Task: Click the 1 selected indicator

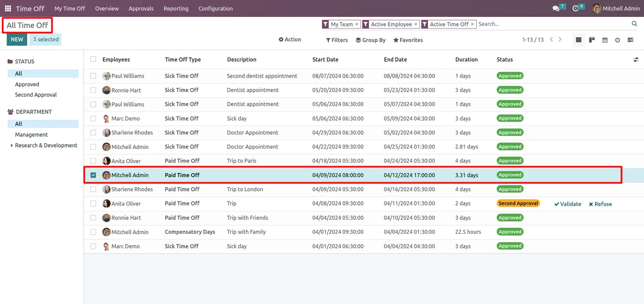Action: (46, 39)
